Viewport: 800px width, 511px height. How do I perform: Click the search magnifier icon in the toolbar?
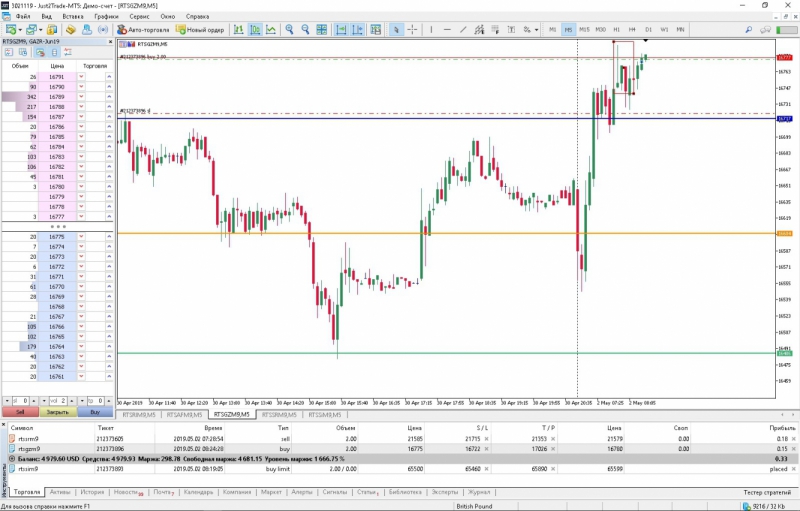[x=748, y=30]
